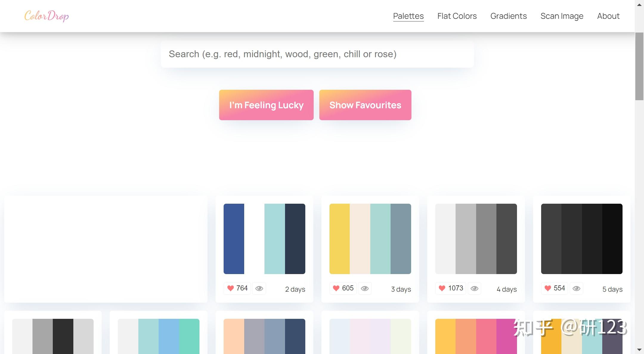Image resolution: width=644 pixels, height=354 pixels.
Task: Select the mint swatch in the 605-likes palette
Action: tap(380, 239)
